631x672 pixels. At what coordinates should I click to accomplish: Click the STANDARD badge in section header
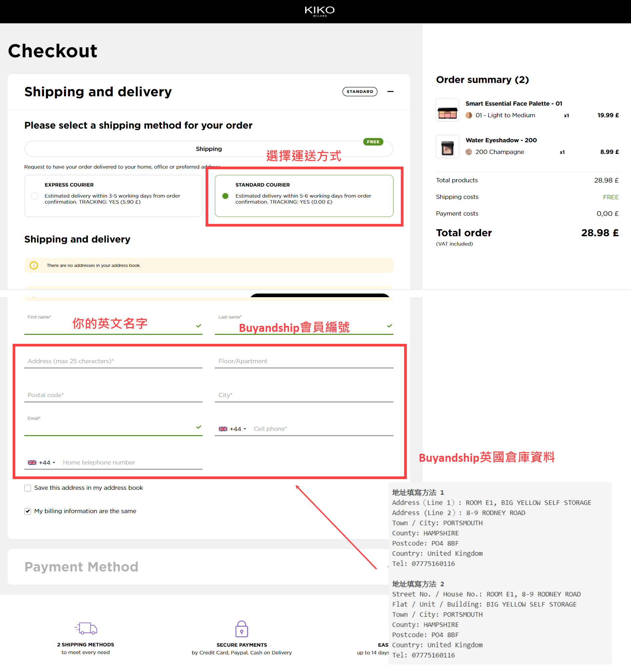(359, 92)
